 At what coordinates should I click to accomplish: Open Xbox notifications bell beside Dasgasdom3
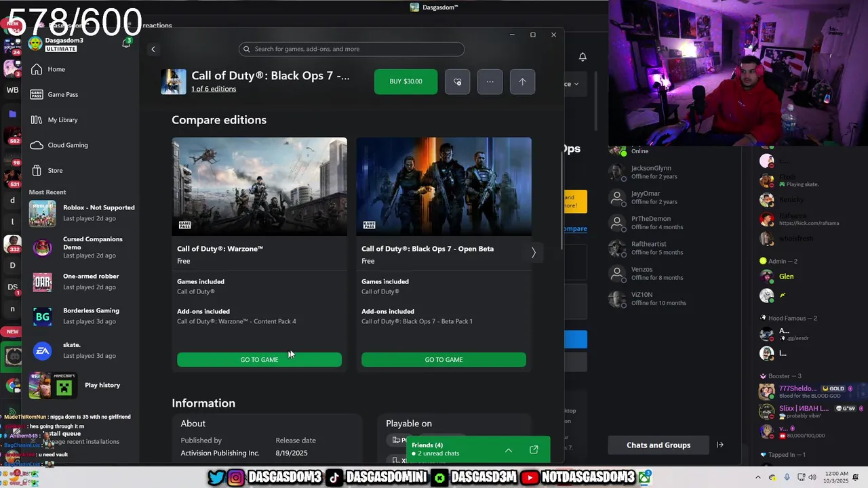pos(126,43)
